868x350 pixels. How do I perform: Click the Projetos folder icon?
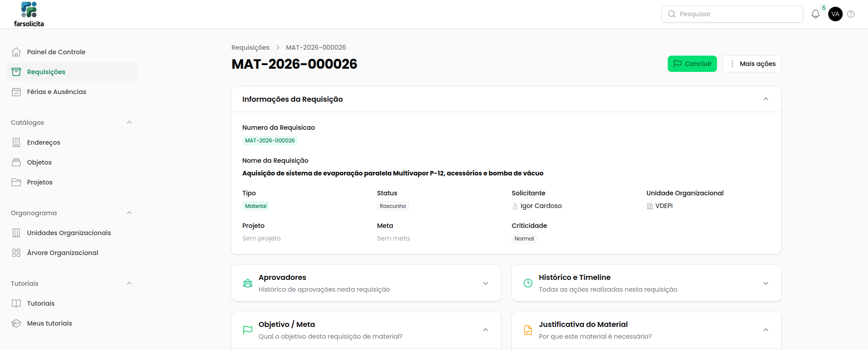point(16,182)
